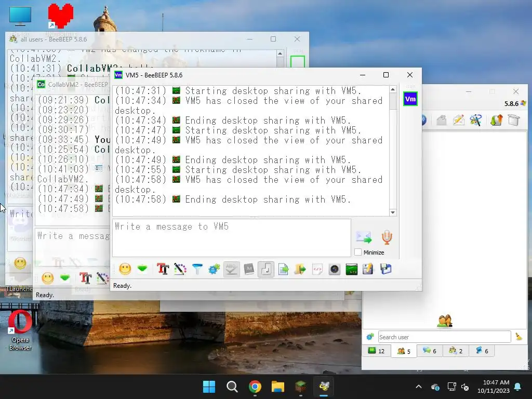
Task: Click the gray box icon in main toolbar
Action: (514, 120)
